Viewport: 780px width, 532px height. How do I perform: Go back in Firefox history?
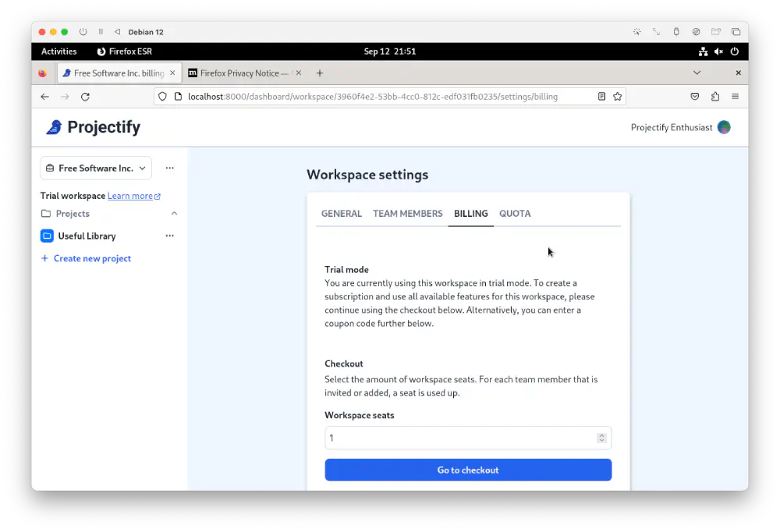coord(44,97)
